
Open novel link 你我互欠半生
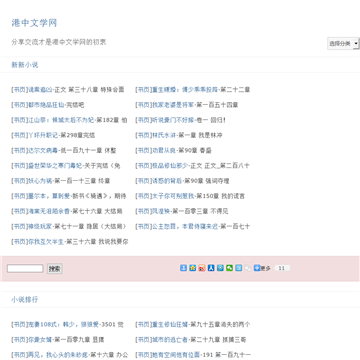46,241
